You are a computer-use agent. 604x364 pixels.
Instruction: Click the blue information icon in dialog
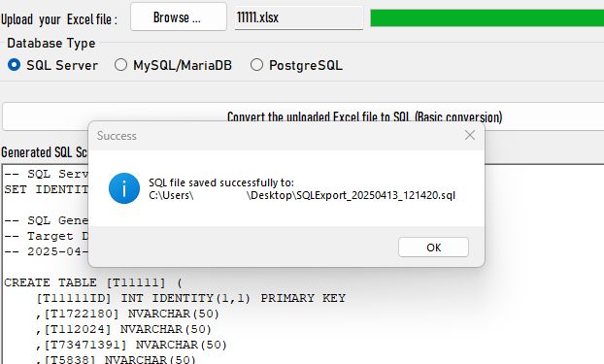(124, 188)
